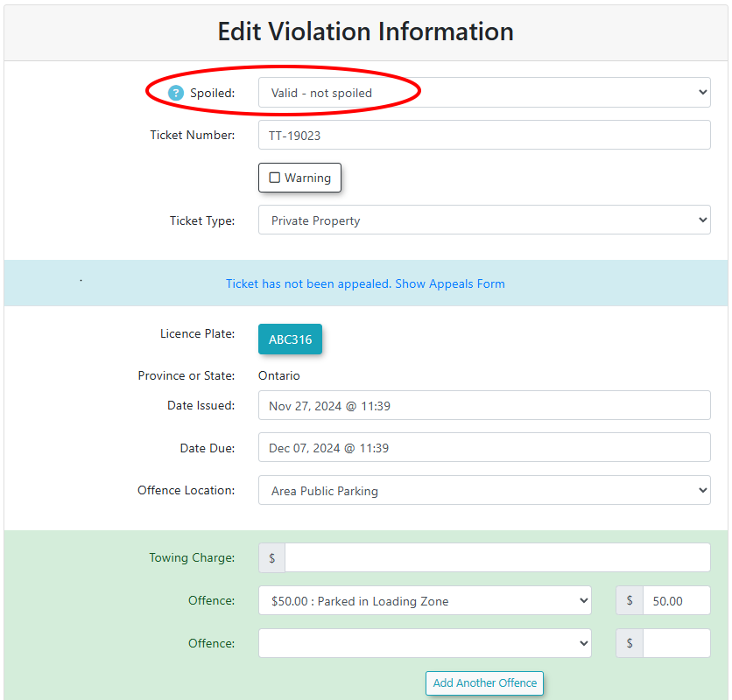
Task: Open the Offence Location dropdown
Action: click(484, 490)
